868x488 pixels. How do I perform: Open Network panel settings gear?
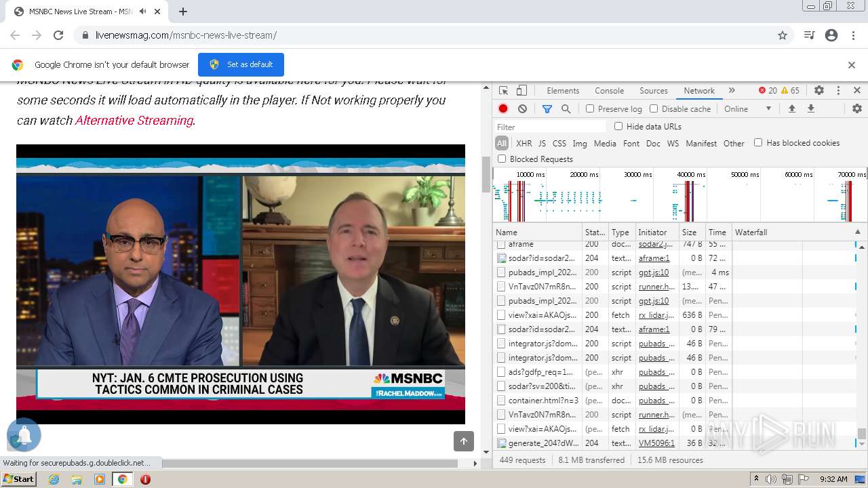point(857,108)
